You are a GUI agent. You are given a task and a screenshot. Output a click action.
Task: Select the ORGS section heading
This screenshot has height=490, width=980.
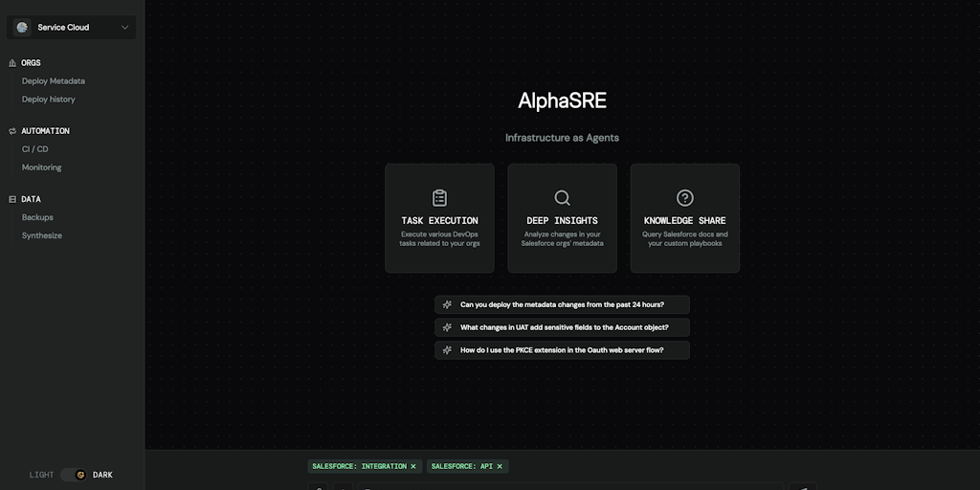(31, 63)
